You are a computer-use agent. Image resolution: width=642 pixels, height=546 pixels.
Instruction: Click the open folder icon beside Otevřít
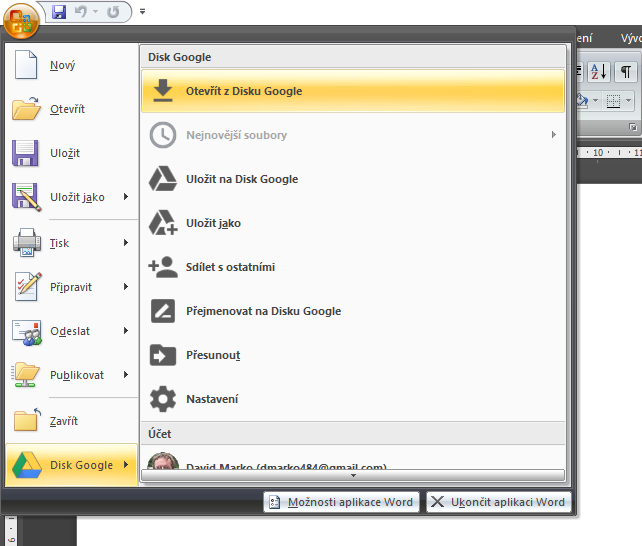[26, 108]
